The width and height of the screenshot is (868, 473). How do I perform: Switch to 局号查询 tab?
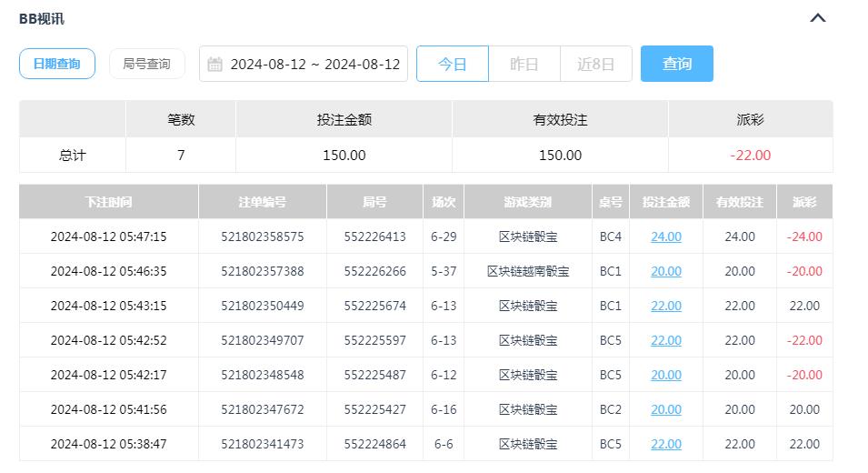146,64
